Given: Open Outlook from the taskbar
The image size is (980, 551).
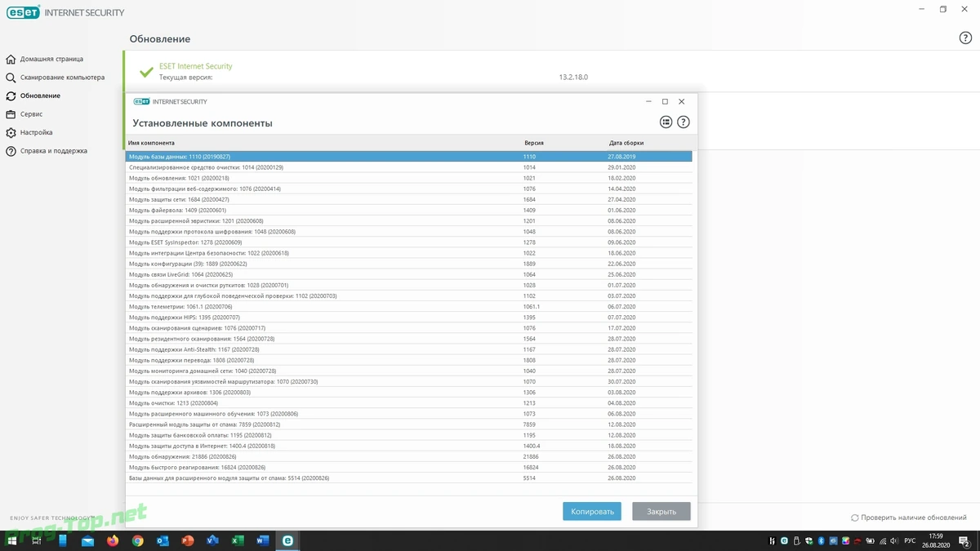Looking at the screenshot, I should pyautogui.click(x=163, y=540).
